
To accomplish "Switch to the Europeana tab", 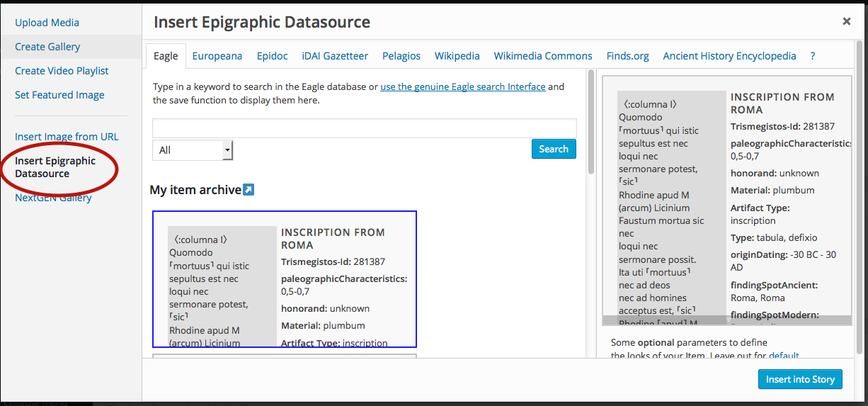I will tap(217, 56).
